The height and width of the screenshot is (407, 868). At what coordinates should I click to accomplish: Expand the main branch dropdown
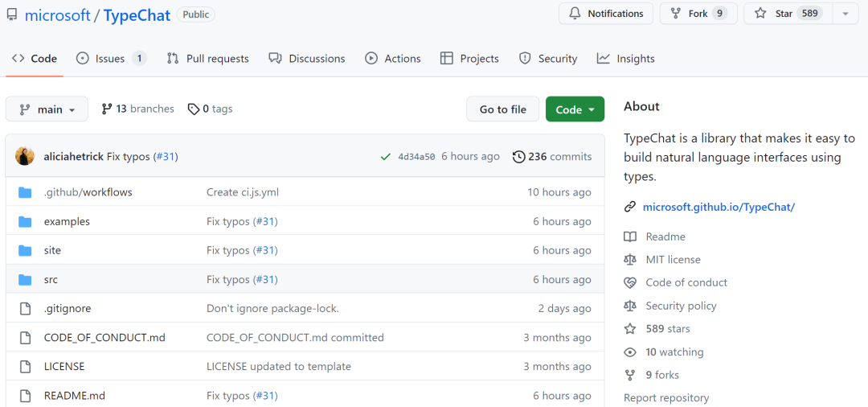tap(47, 109)
